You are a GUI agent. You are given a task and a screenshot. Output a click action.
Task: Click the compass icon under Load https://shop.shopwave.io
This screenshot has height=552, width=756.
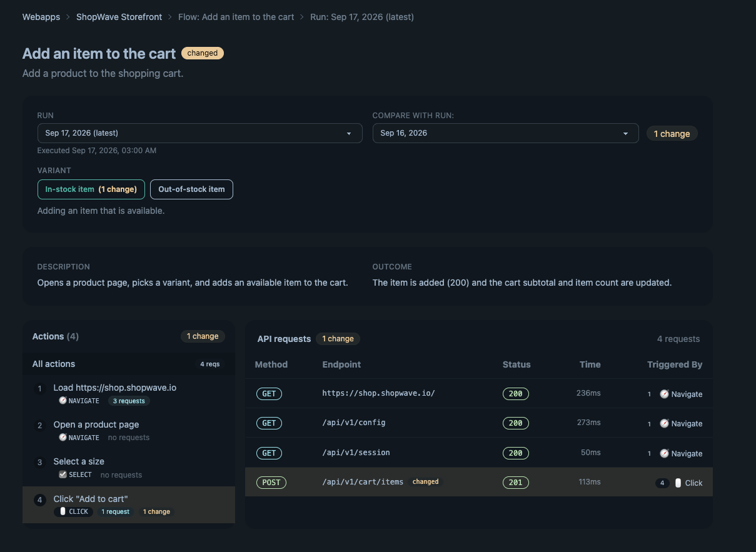[63, 401]
